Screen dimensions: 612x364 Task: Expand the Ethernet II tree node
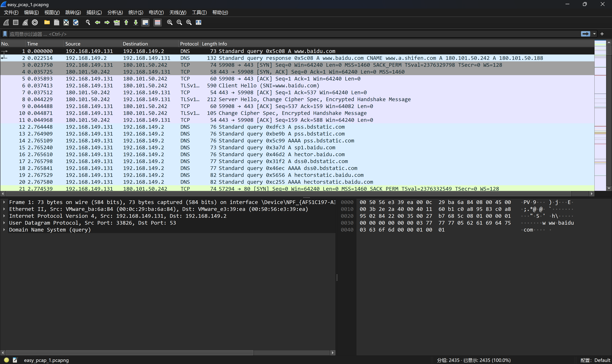pos(4,209)
